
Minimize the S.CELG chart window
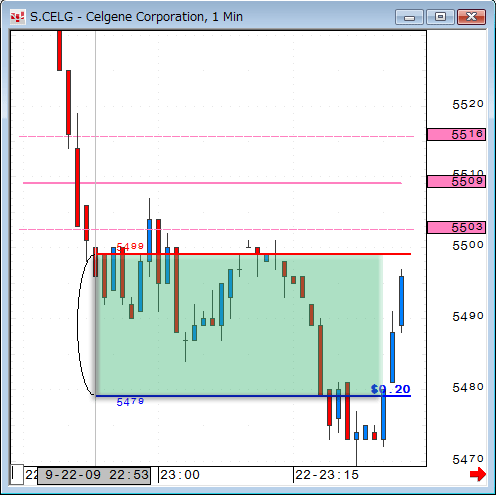point(409,17)
